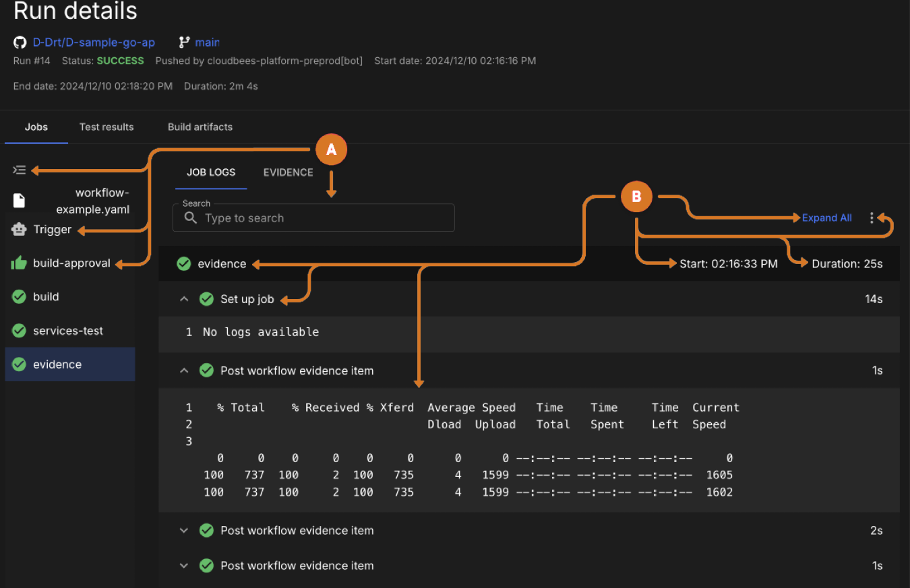This screenshot has height=588, width=910.
Task: Collapse the Set up job step
Action: click(x=184, y=299)
